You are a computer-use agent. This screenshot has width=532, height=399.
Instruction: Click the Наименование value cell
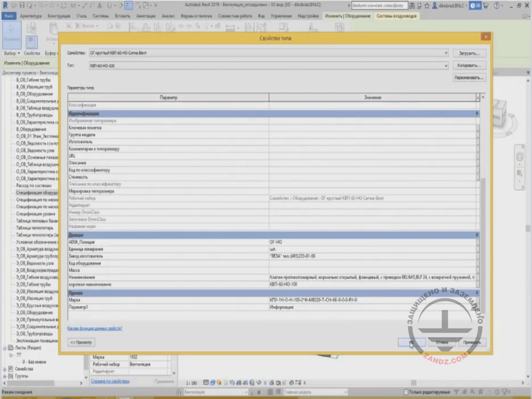click(372, 278)
